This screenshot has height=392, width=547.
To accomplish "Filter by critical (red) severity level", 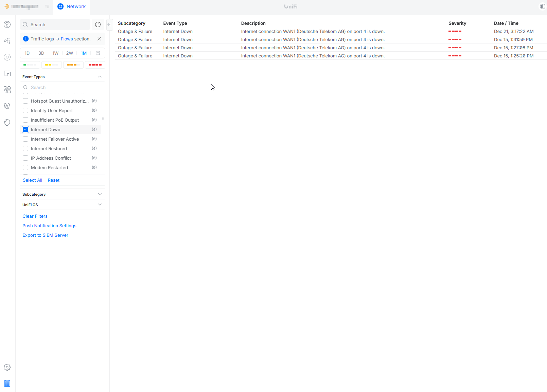I will click(95, 65).
